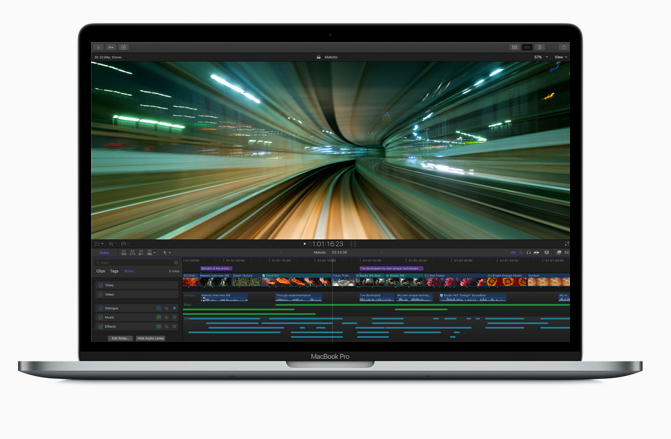
Task: Select the Roles tab in timeline index
Action: tap(129, 271)
